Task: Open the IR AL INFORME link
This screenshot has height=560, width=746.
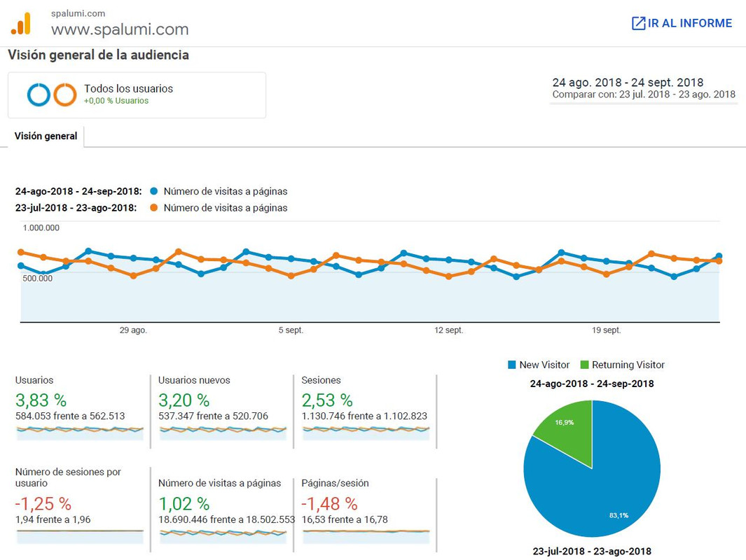Action: coord(682,23)
